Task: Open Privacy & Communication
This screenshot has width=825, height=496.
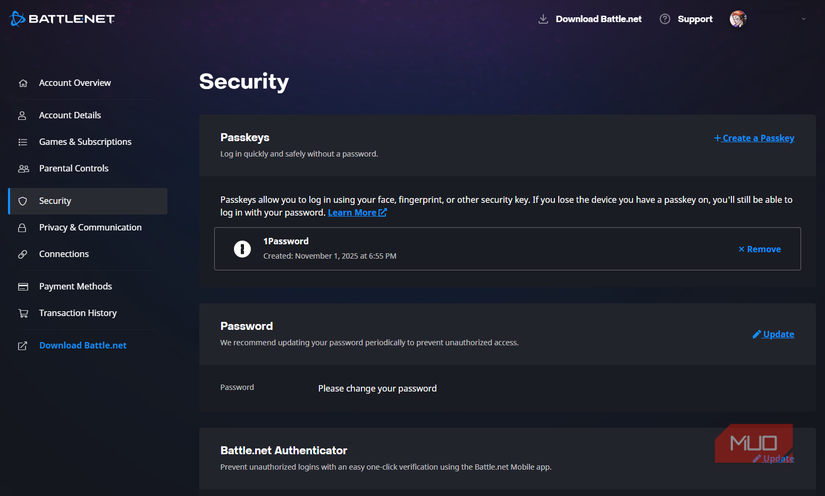Action: pos(90,228)
